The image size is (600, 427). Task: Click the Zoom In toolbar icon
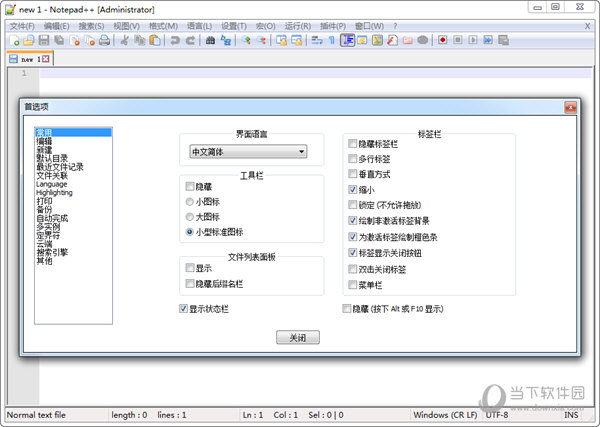(x=246, y=40)
